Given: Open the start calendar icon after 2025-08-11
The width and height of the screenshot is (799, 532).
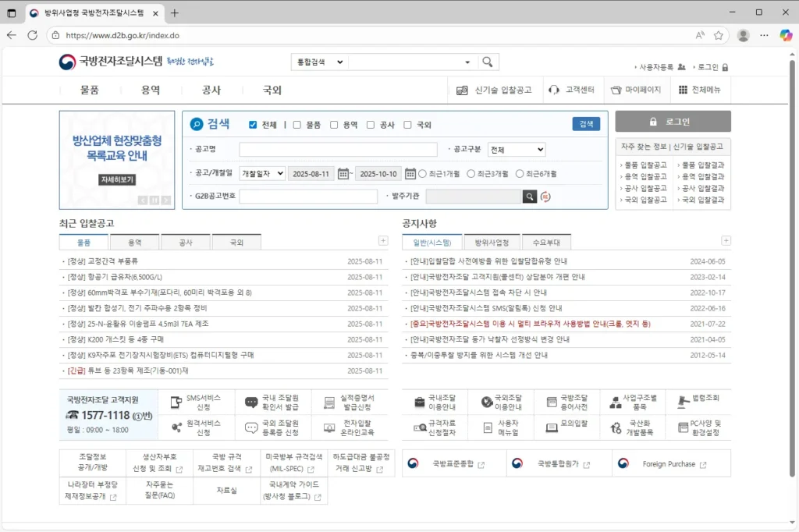Looking at the screenshot, I should tap(343, 174).
